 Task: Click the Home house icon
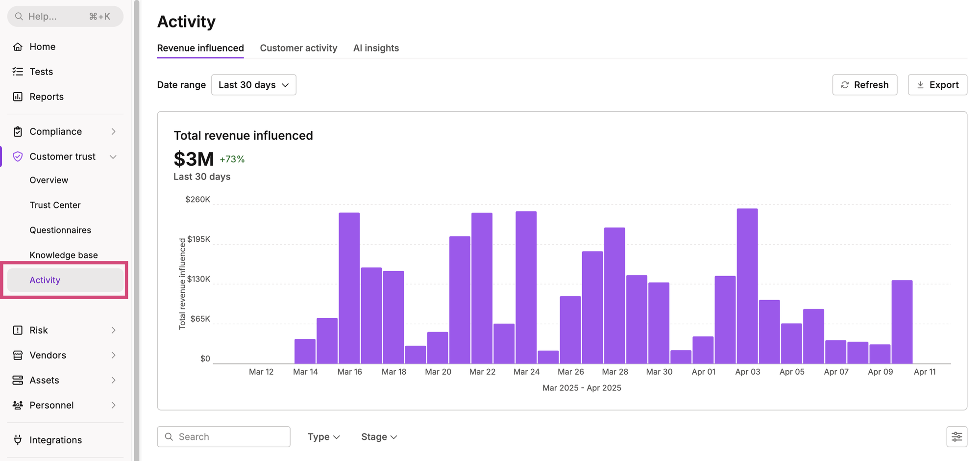point(18,47)
